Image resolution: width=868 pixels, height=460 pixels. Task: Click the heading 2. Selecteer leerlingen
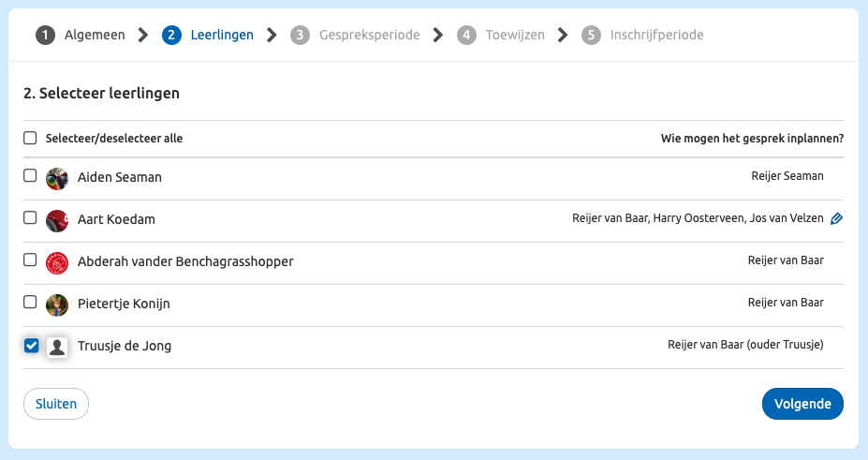(x=101, y=93)
